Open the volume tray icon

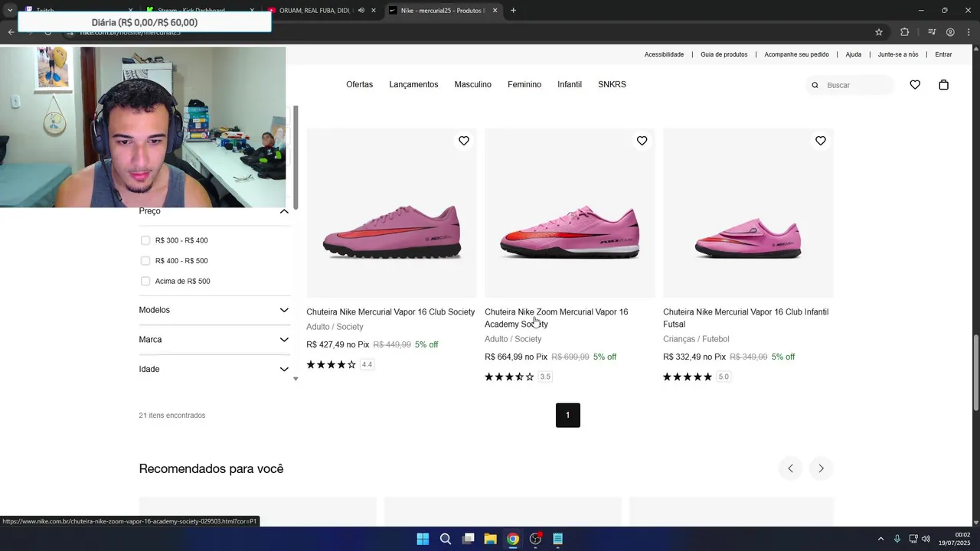926,539
